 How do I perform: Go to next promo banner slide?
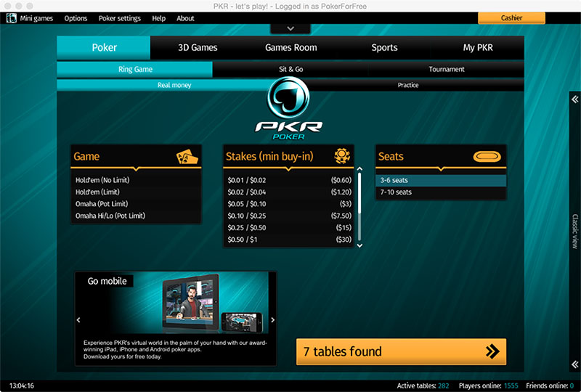tap(272, 319)
